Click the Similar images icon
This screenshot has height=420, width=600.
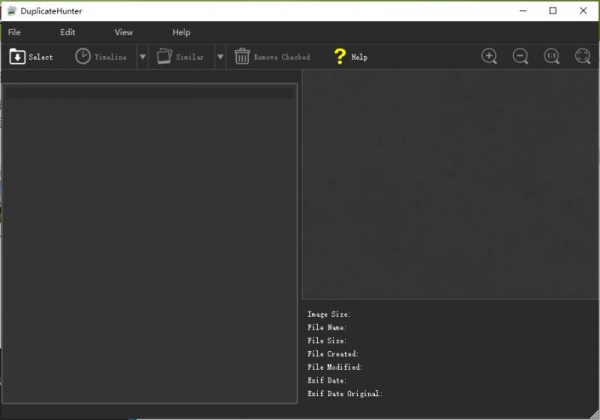tap(164, 57)
